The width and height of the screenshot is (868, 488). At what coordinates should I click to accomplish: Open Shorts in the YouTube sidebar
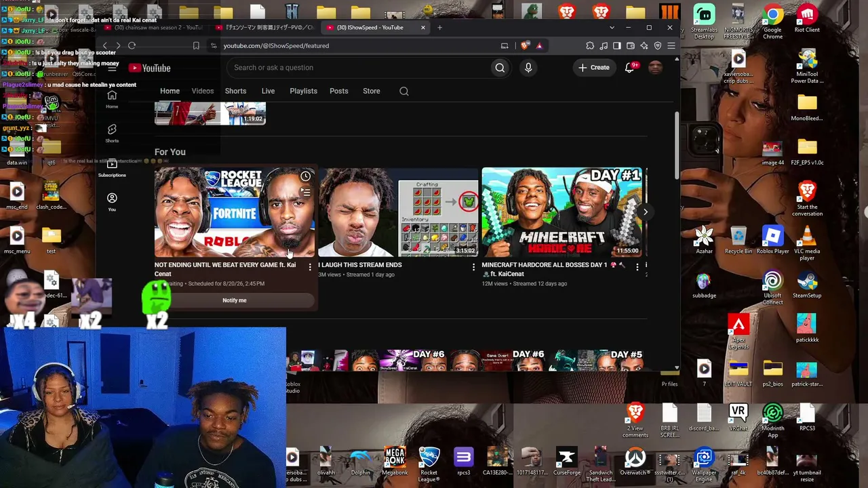(112, 133)
